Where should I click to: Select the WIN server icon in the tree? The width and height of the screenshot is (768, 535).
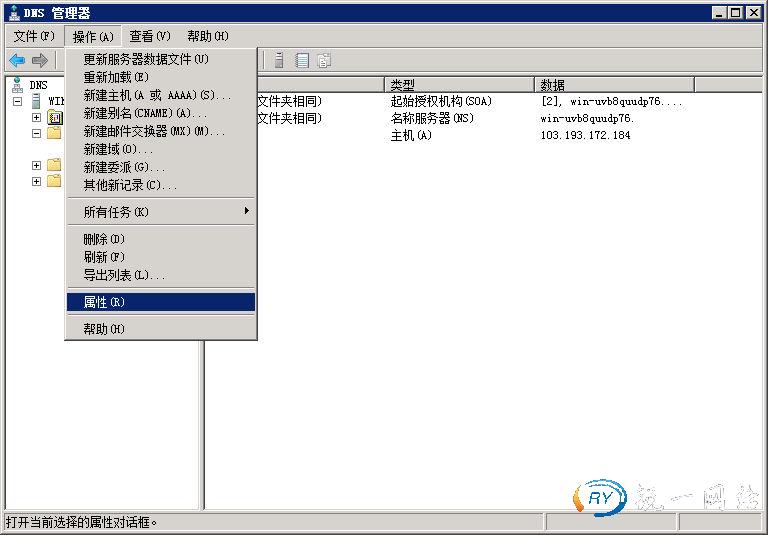pyautogui.click(x=36, y=101)
